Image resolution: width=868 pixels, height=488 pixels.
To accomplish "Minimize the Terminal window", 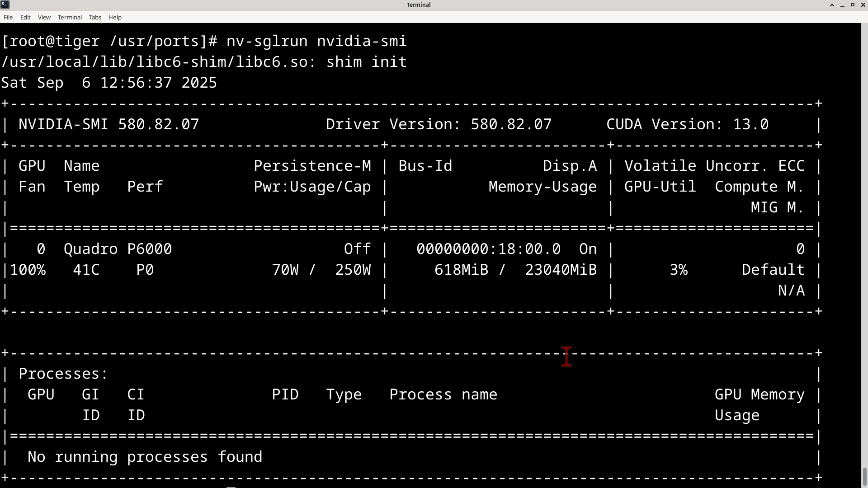I will pyautogui.click(x=842, y=5).
